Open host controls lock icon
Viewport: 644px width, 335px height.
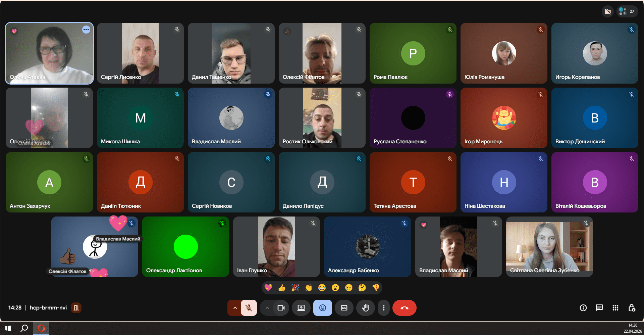632,308
